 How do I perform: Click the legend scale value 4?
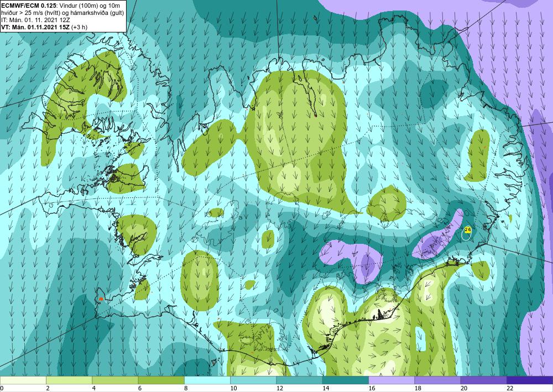tap(94, 388)
